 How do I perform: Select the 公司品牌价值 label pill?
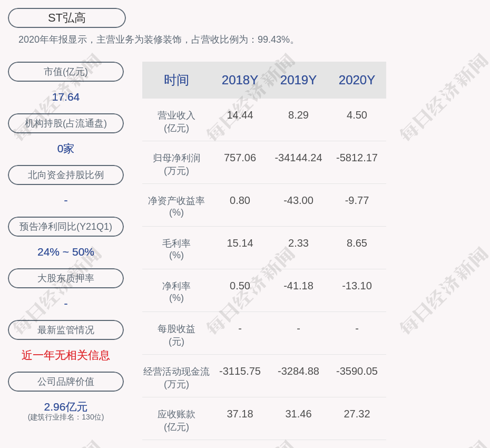coord(66,382)
